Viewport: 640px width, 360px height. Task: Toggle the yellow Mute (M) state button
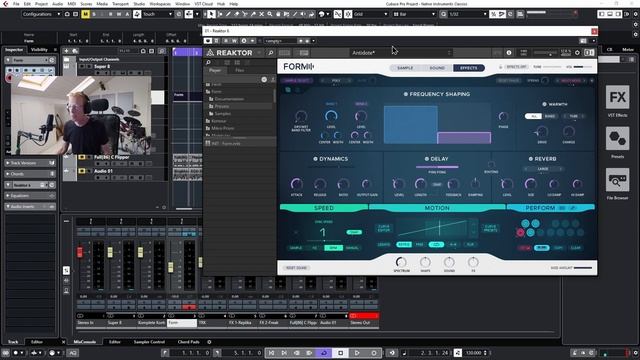(x=85, y=14)
